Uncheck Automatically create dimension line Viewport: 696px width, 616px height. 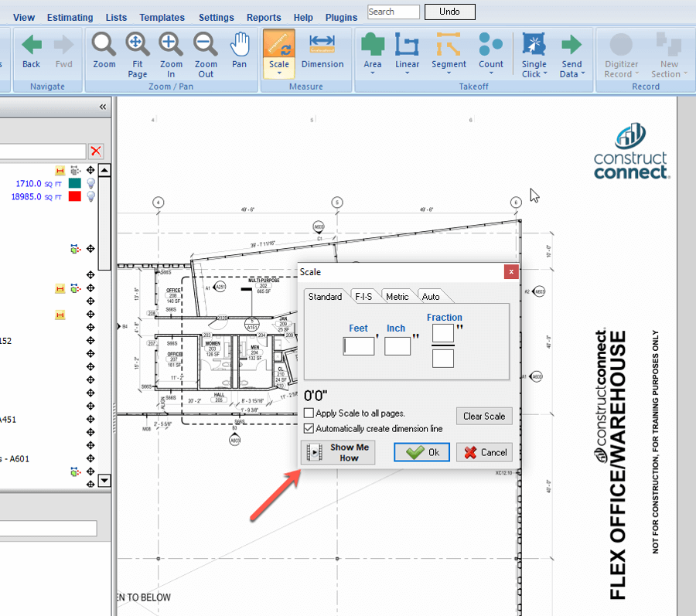point(309,428)
